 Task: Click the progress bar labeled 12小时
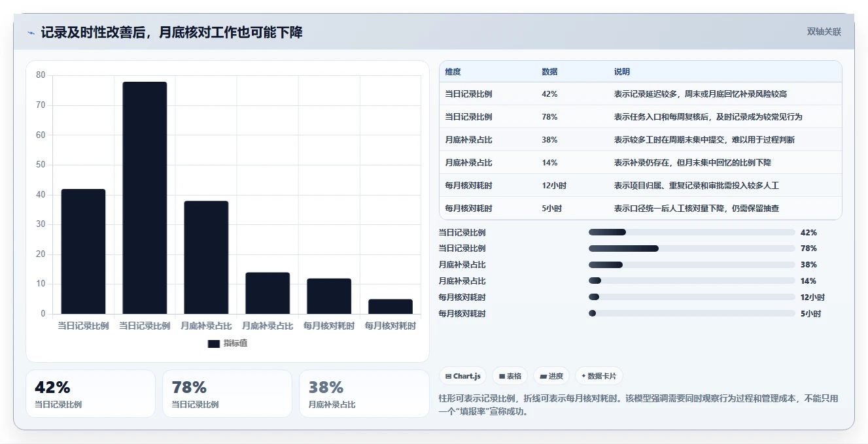coord(692,298)
